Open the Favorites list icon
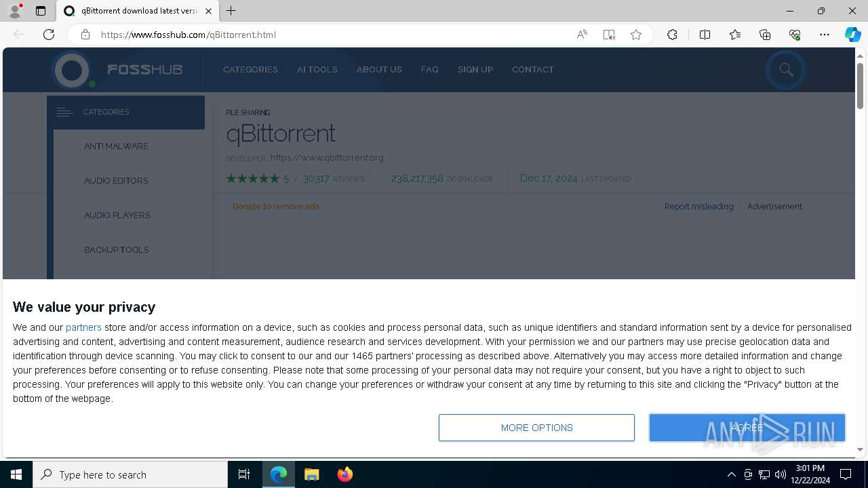 point(735,35)
